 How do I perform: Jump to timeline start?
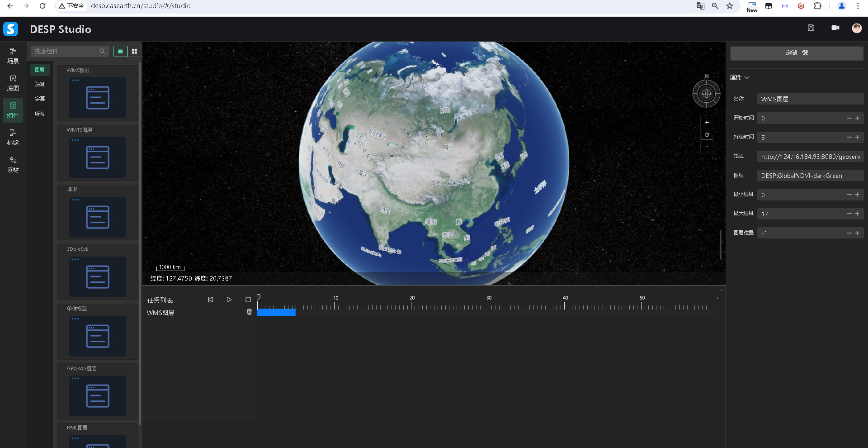point(211,300)
